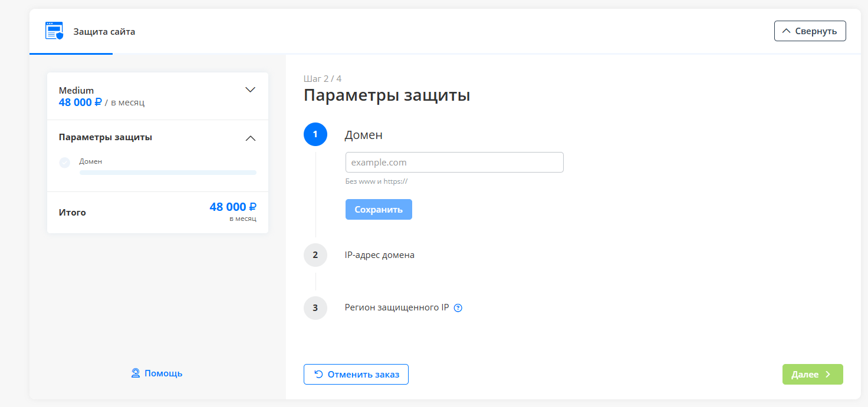Image resolution: width=868 pixels, height=407 pixels.
Task: Expand the Medium plan chevron
Action: pyautogui.click(x=250, y=90)
